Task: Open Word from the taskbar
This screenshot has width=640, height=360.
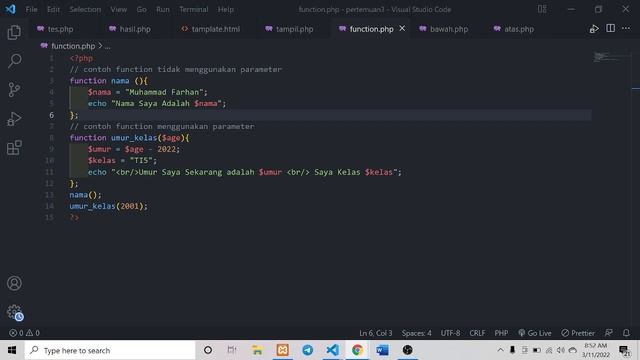Action: pos(382,350)
